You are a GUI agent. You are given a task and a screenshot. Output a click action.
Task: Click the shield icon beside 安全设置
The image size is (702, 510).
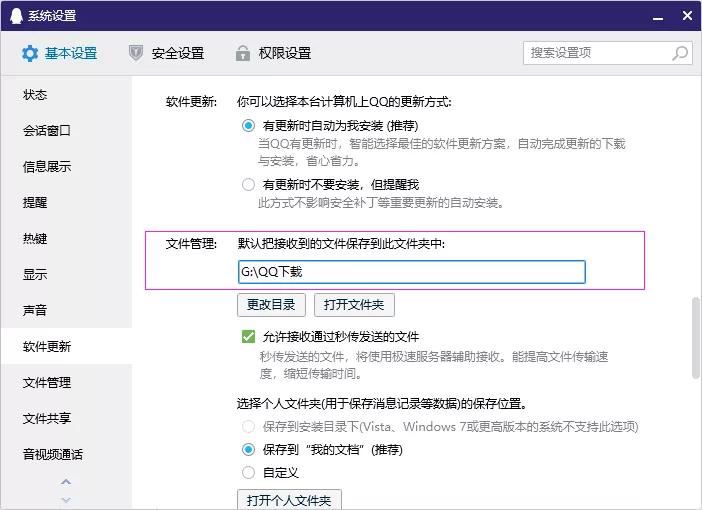pyautogui.click(x=136, y=53)
